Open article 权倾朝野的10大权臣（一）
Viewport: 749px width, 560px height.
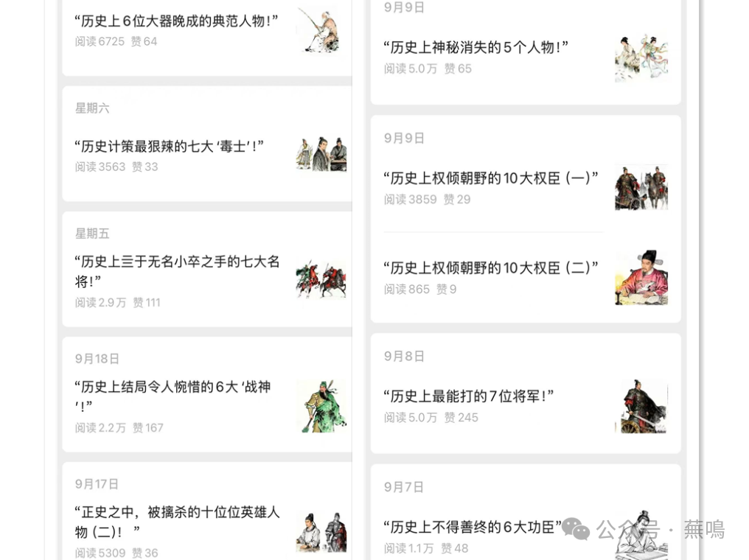490,178
